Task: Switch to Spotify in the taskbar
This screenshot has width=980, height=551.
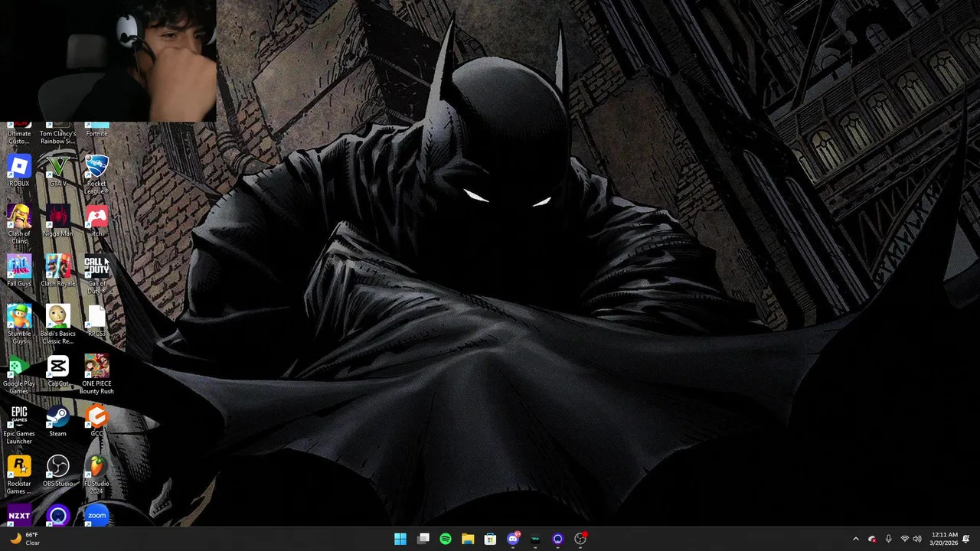Action: pyautogui.click(x=446, y=540)
